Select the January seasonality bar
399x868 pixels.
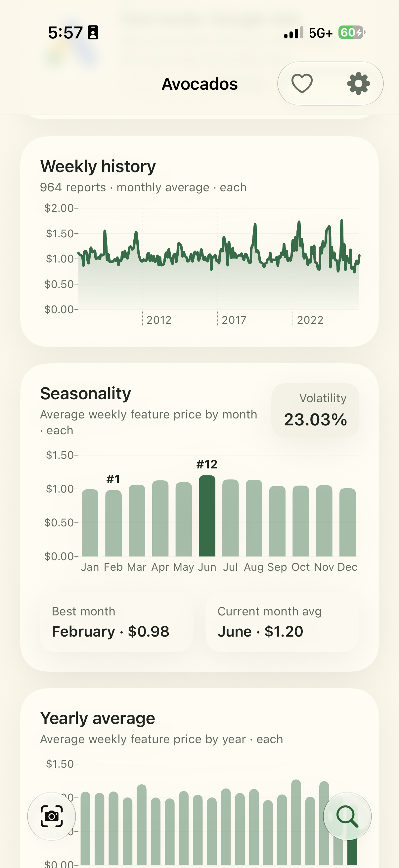click(90, 523)
